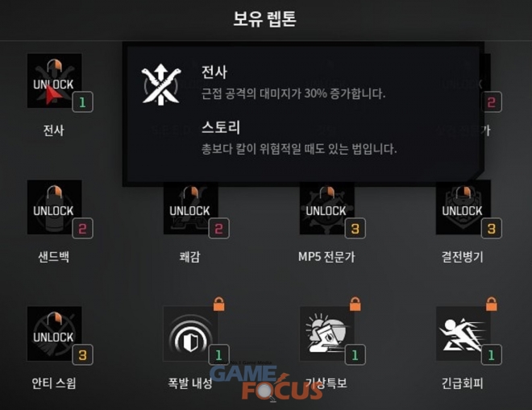The image size is (532, 410).
Task: Open the 샌드백 perk UNLOCK tile
Action: (x=54, y=207)
